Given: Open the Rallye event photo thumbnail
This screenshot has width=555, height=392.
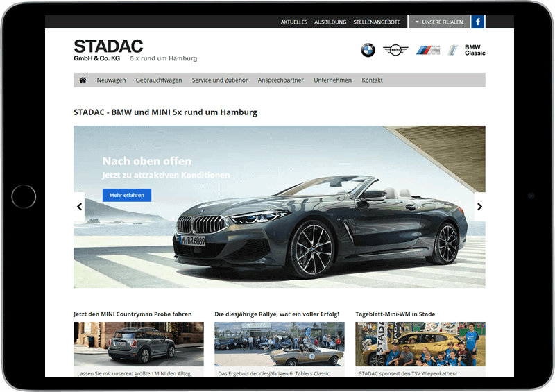Looking at the screenshot, I should tap(280, 344).
